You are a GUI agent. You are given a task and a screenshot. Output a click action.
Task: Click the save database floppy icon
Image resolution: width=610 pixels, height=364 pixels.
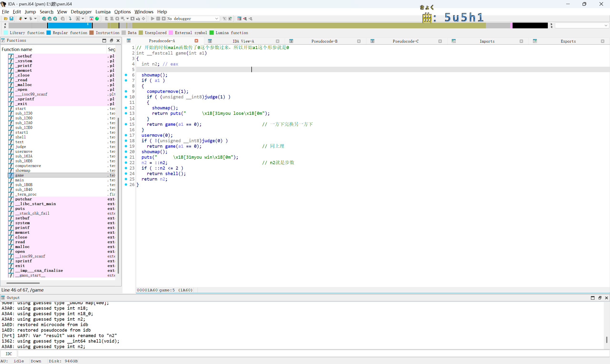click(11, 19)
